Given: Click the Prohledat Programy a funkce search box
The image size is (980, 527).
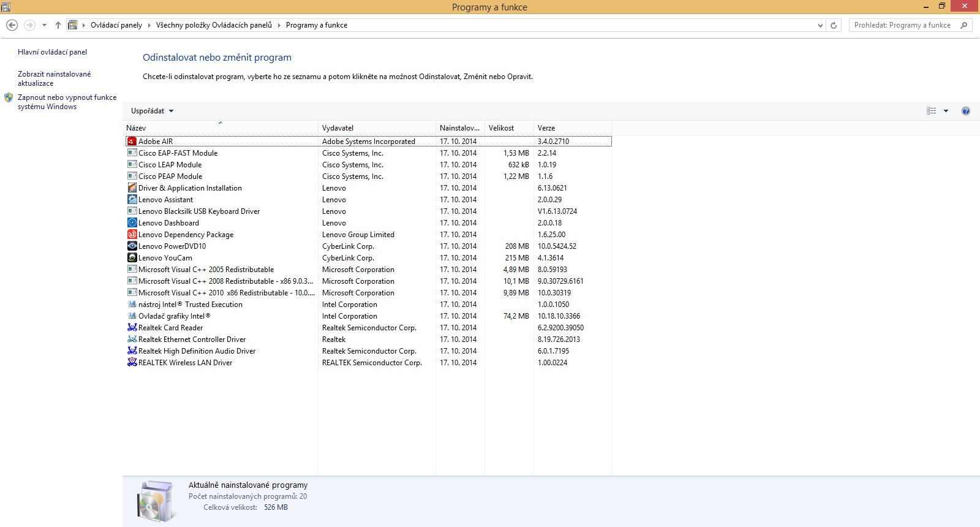Looking at the screenshot, I should pyautogui.click(x=903, y=25).
